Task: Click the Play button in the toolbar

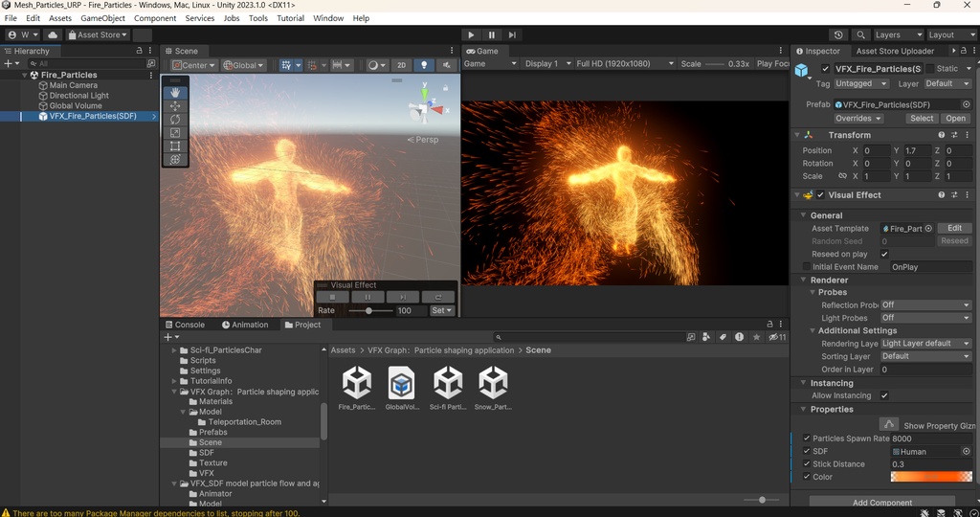Action: click(471, 35)
